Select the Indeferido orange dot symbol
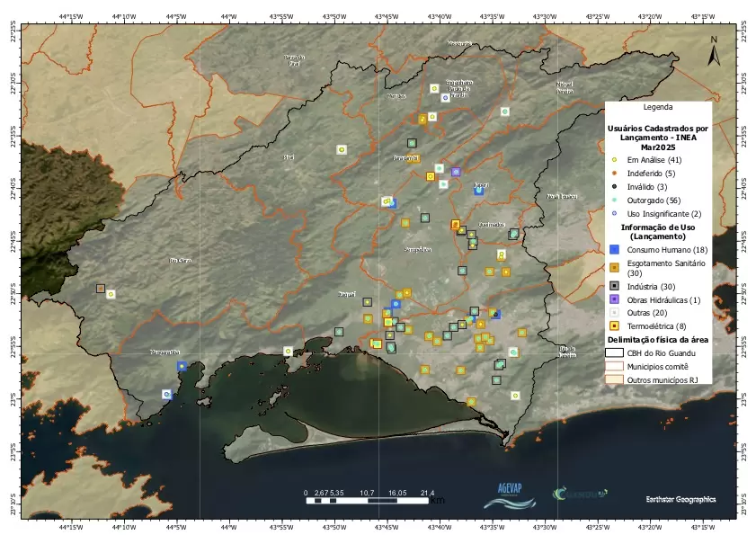The width and height of the screenshot is (756, 535). click(x=614, y=173)
